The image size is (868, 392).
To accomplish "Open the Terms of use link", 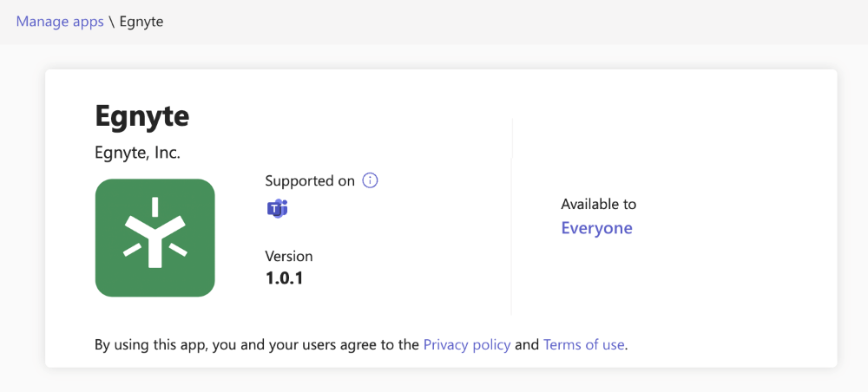I will (x=583, y=345).
